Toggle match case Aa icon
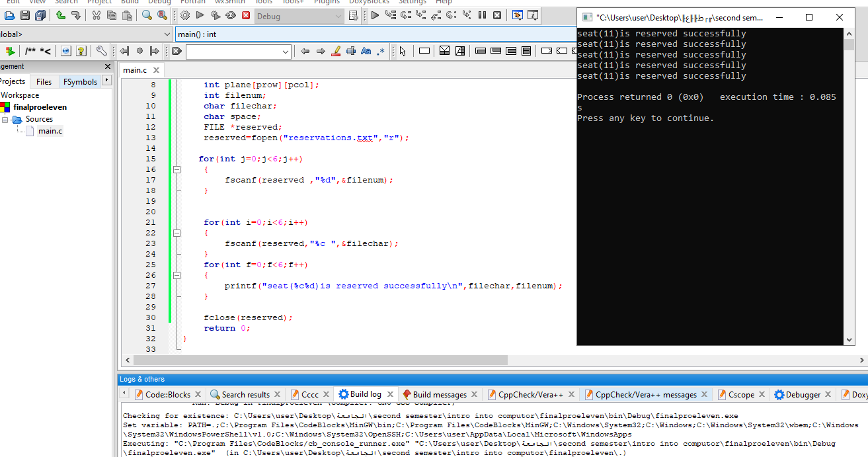 366,51
